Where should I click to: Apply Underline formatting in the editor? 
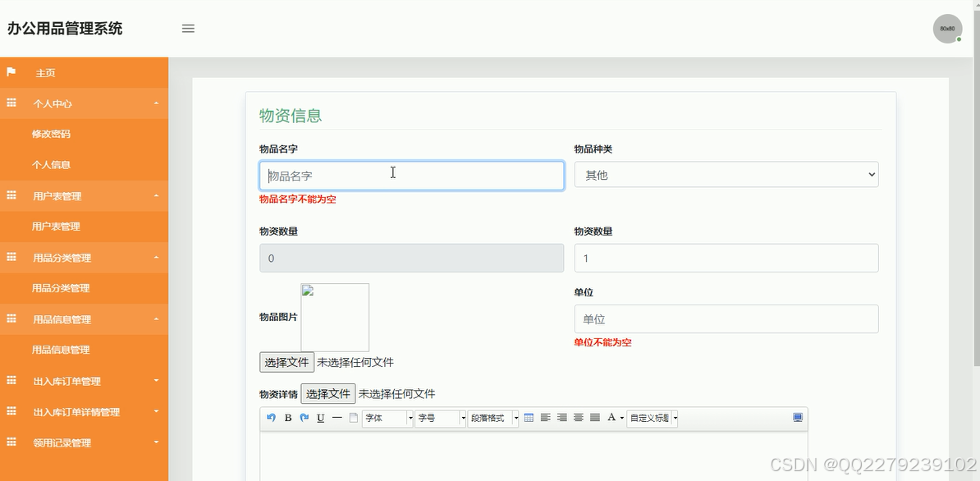pos(320,418)
